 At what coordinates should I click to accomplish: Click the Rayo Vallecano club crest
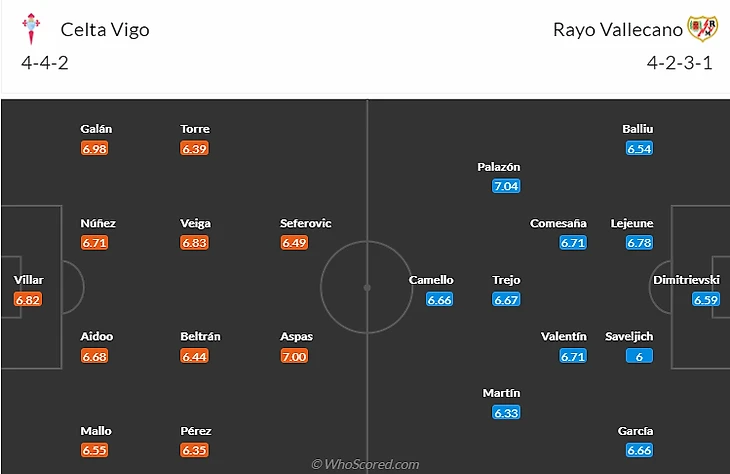[702, 28]
